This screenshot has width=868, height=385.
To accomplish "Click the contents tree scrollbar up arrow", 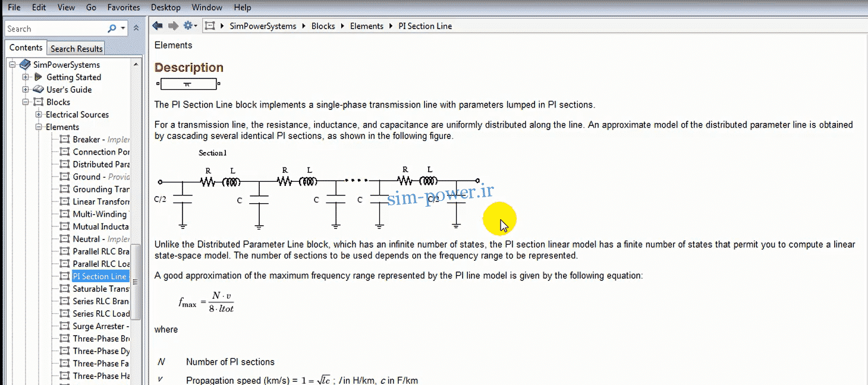I will 136,64.
